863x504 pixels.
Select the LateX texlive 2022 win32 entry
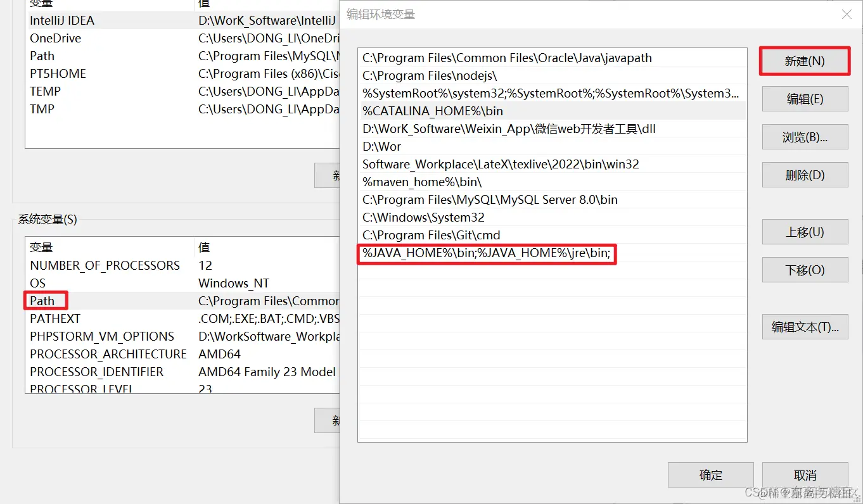point(553,164)
